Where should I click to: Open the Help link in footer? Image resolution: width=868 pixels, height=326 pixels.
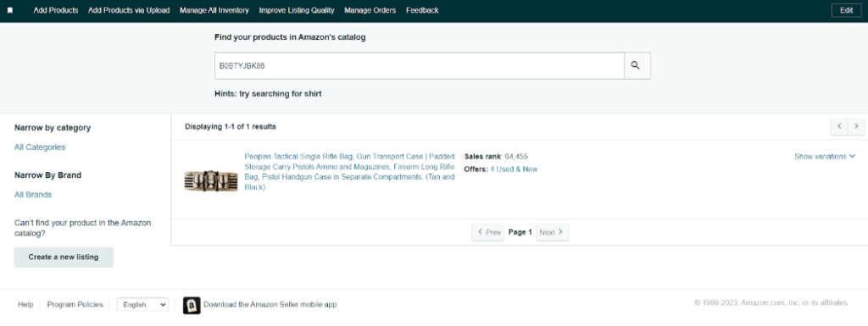click(25, 305)
